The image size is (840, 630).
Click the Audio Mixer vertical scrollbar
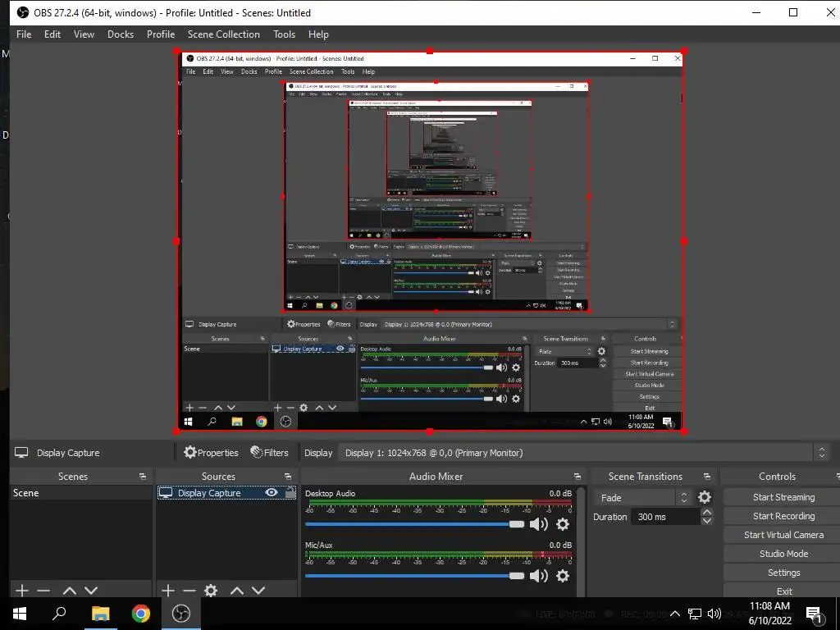click(x=582, y=541)
